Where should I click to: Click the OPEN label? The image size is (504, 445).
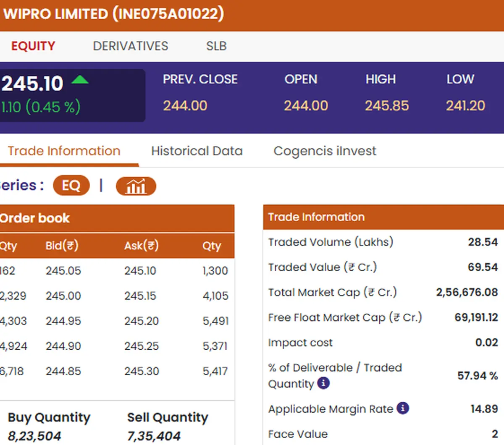point(301,79)
